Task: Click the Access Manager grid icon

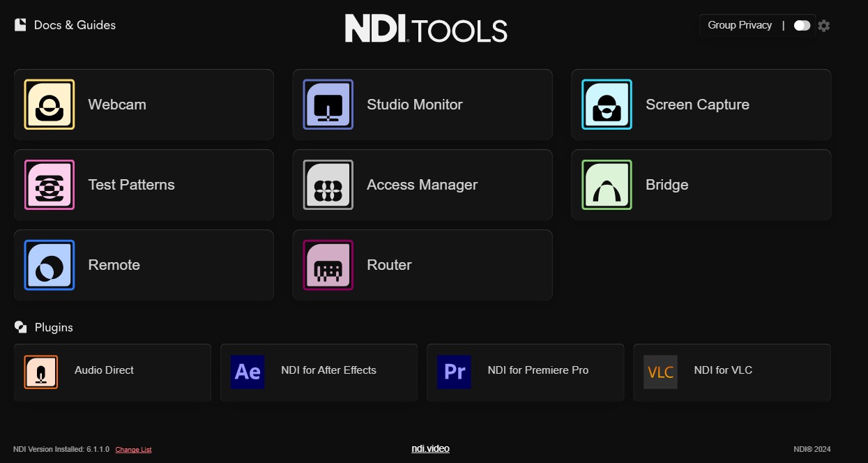Action: point(328,184)
